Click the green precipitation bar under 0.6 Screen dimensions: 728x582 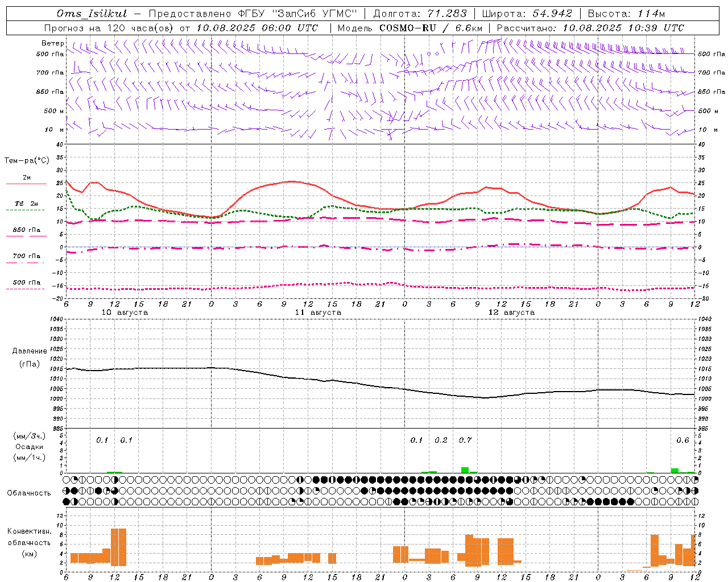click(675, 470)
